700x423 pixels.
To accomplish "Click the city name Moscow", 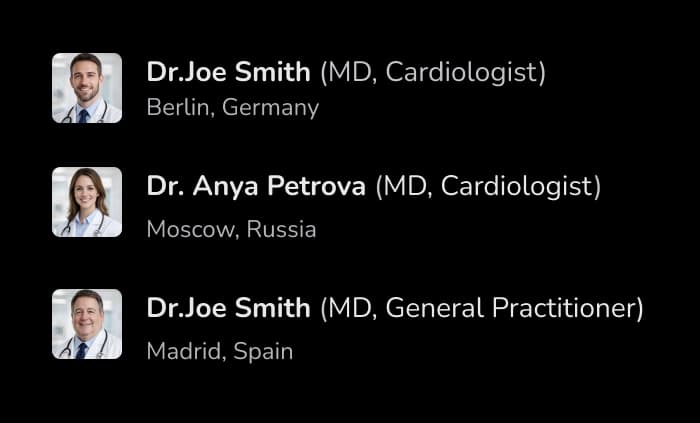I will pos(192,230).
